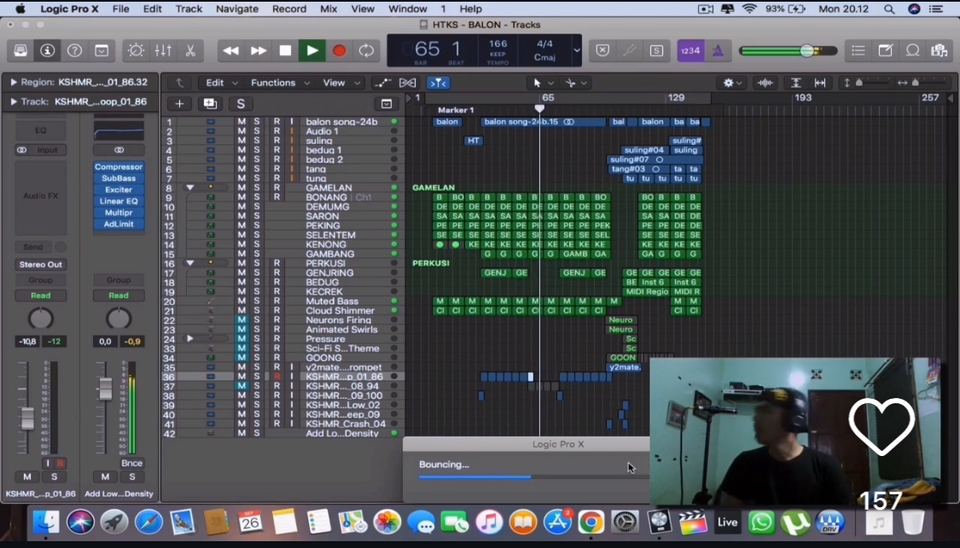Open the Snap gear settings menu
The width and height of the screenshot is (960, 548).
tap(731, 83)
